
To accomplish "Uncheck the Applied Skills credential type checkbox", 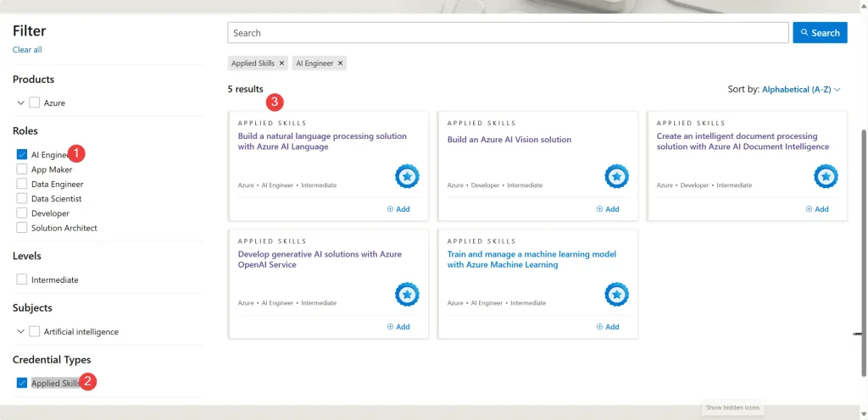I will click(x=22, y=383).
